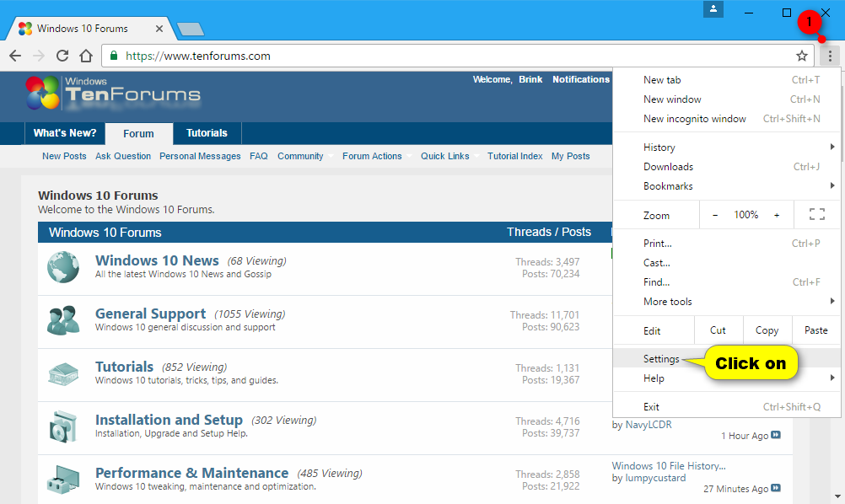Open Settings from the Chrome menu
The width and height of the screenshot is (845, 504).
(x=727, y=359)
